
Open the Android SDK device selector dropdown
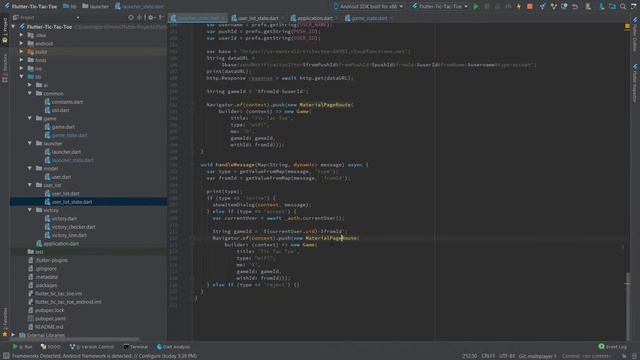click(369, 7)
